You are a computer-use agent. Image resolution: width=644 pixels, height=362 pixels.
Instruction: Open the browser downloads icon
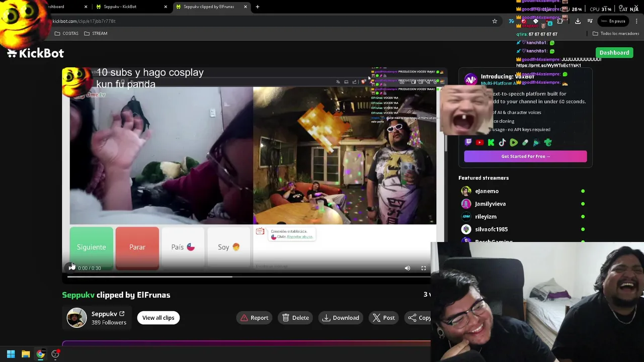[578, 21]
